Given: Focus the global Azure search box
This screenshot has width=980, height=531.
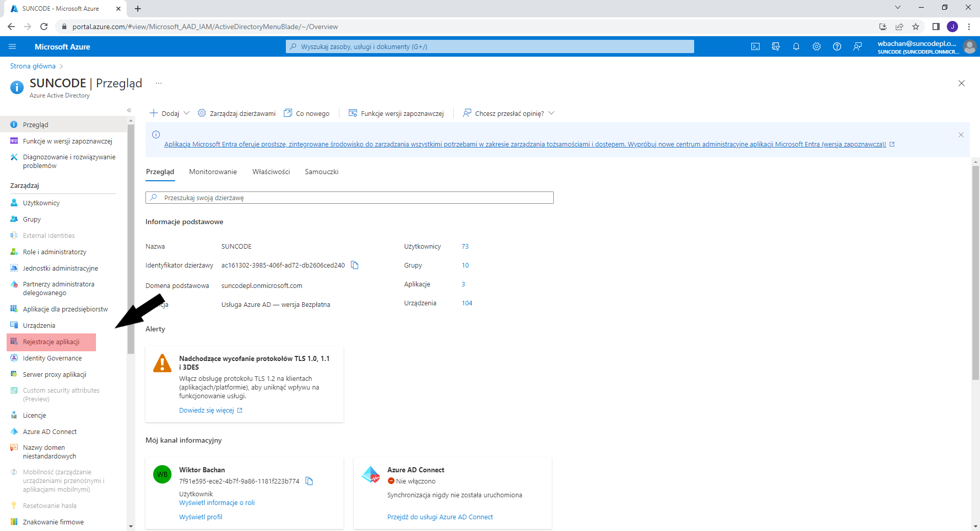Looking at the screenshot, I should [x=490, y=46].
